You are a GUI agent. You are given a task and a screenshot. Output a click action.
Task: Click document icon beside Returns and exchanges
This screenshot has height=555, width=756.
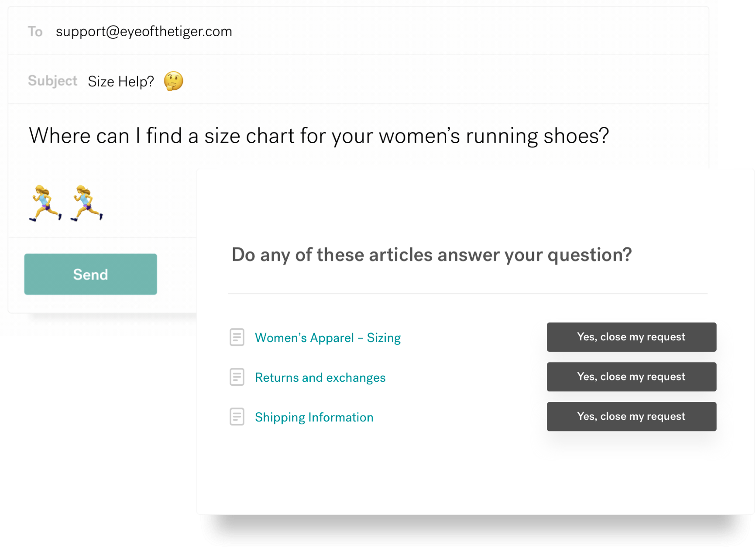click(x=237, y=377)
